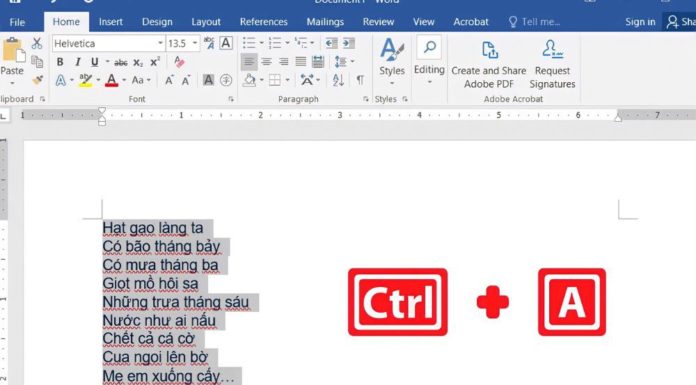Click the 13.5 font size field

(178, 44)
